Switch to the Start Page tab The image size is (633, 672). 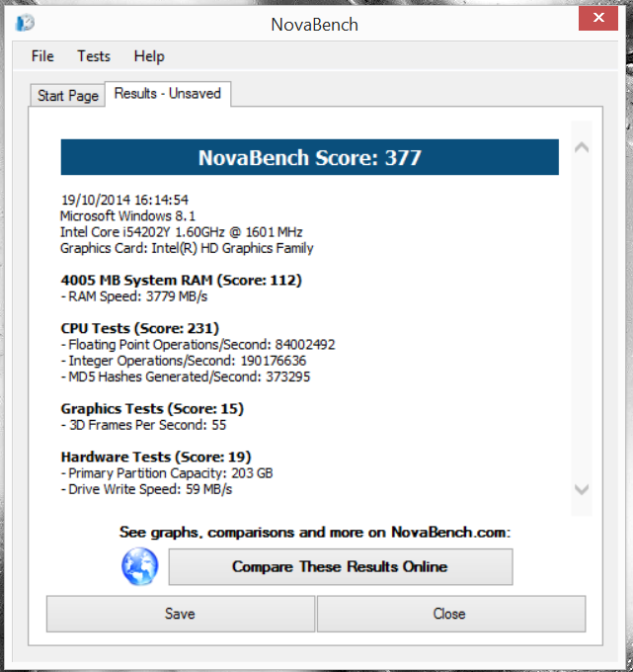[68, 95]
